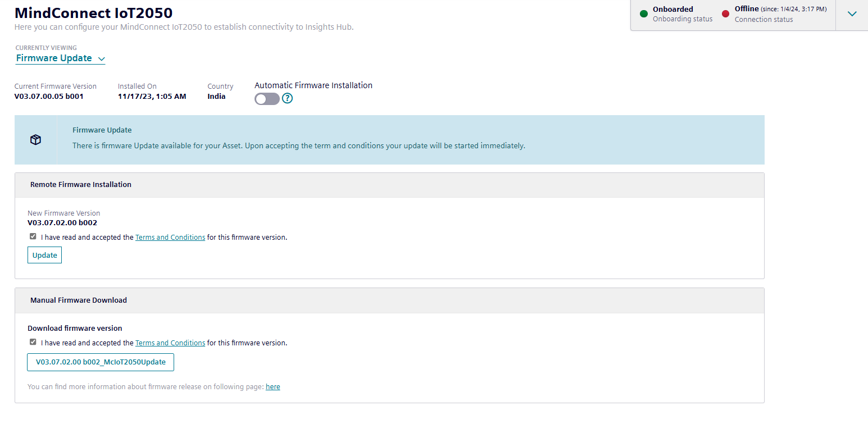
Task: Click the green Onboarded status indicator
Action: pyautogui.click(x=644, y=13)
